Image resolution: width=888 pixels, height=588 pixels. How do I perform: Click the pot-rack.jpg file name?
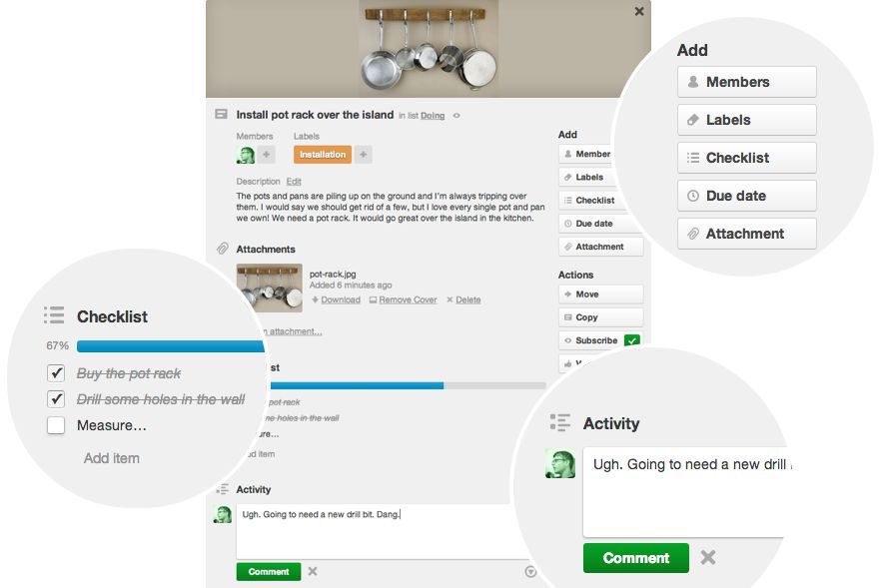333,274
